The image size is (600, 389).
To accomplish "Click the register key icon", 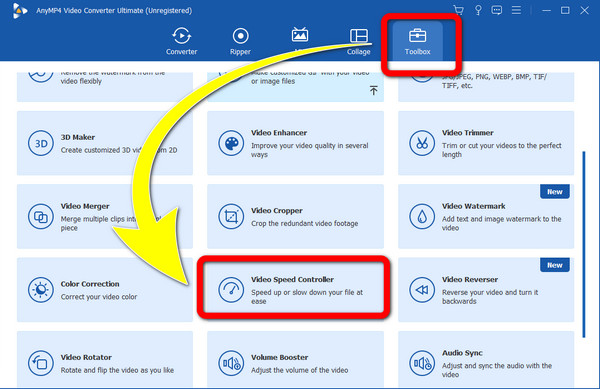I will click(478, 10).
